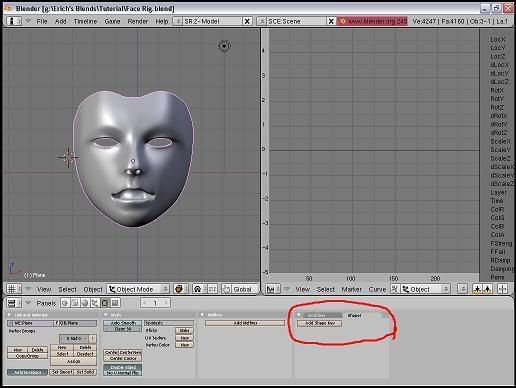Select the Editing context icon in Panels
This screenshot has width=516, height=388.
(105, 303)
